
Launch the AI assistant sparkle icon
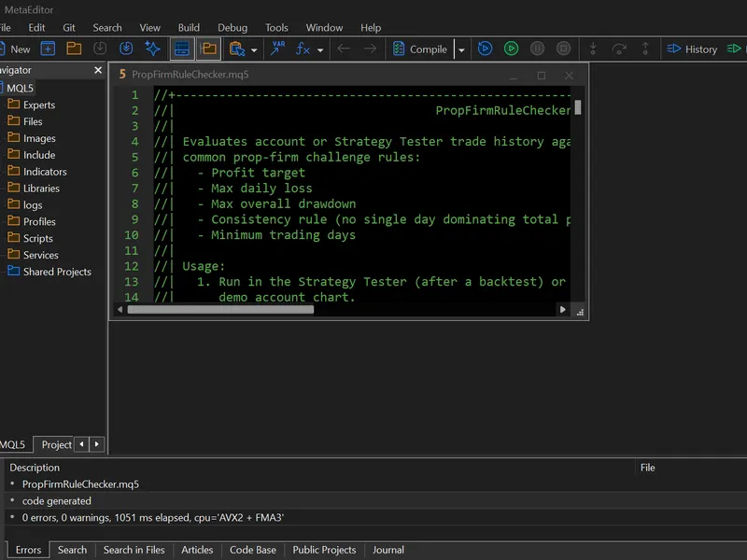click(152, 49)
